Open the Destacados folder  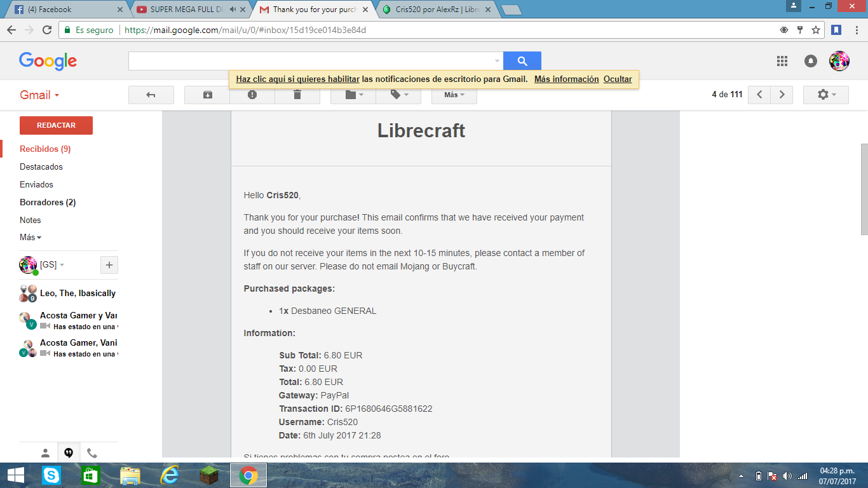coord(41,166)
